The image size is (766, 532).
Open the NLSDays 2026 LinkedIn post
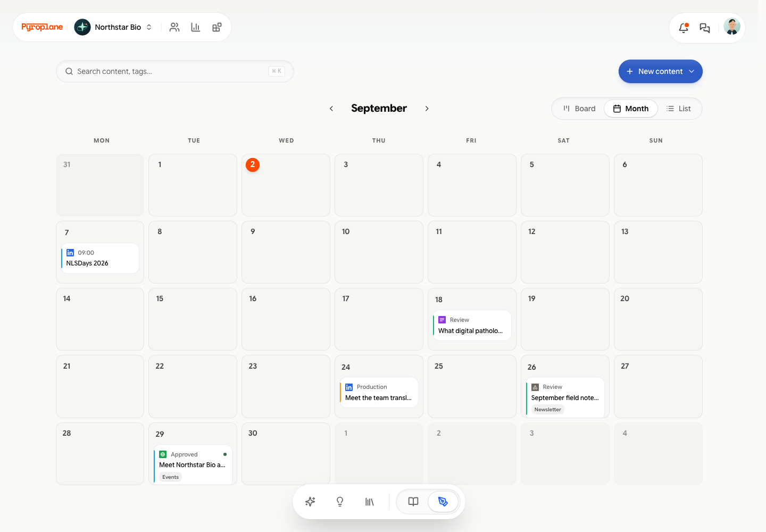tap(100, 259)
